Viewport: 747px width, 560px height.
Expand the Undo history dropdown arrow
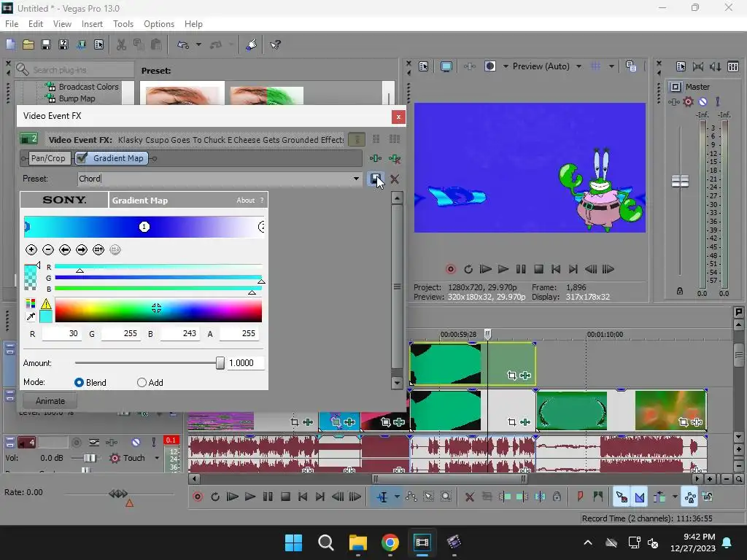[x=198, y=44]
